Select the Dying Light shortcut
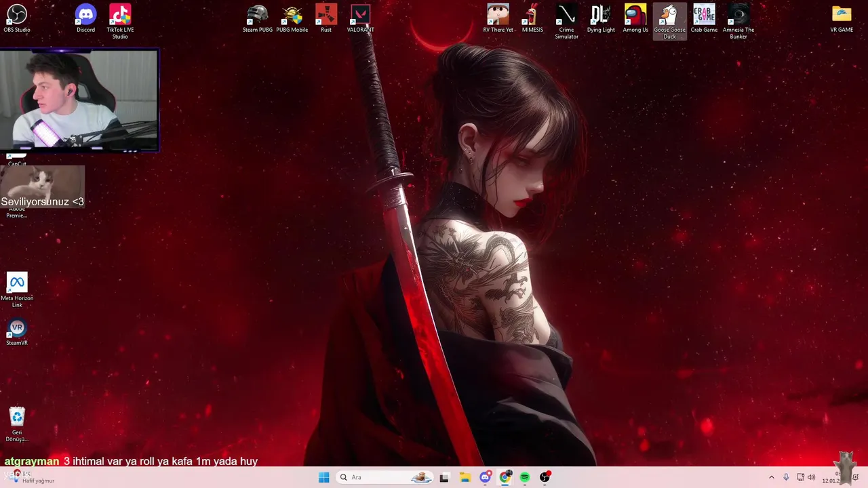This screenshot has height=488, width=868. click(601, 19)
